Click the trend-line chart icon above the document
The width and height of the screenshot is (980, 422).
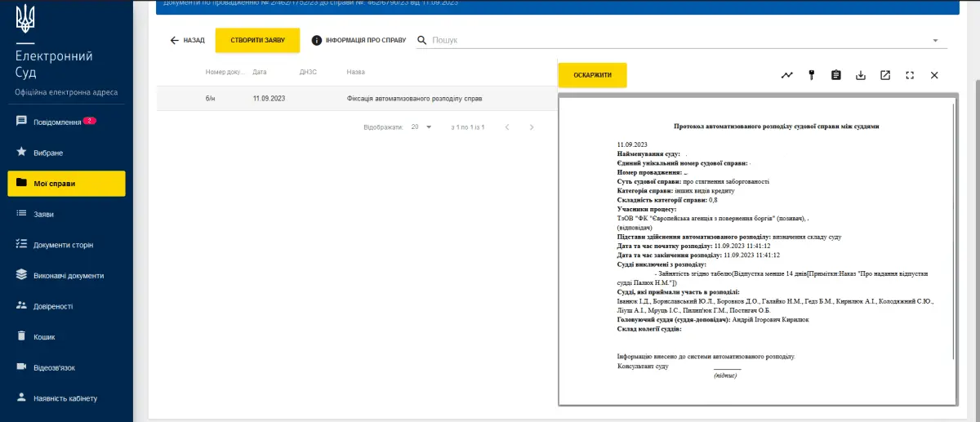tap(786, 75)
